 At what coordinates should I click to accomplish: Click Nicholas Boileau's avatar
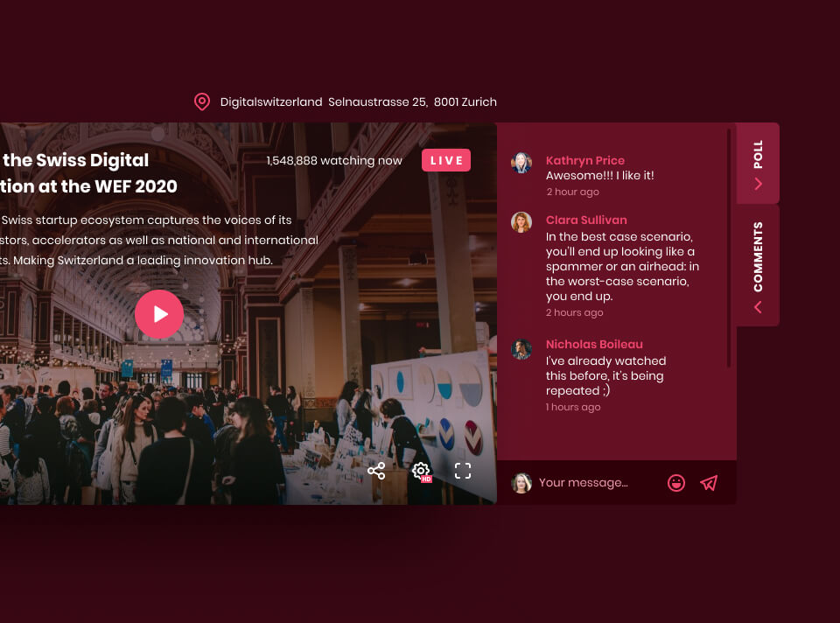coord(521,350)
